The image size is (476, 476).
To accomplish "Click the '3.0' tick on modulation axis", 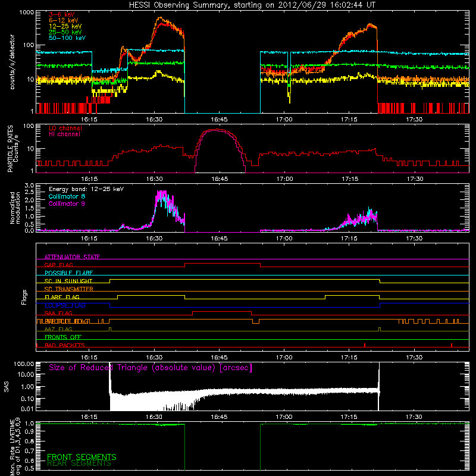I will 29,186.
